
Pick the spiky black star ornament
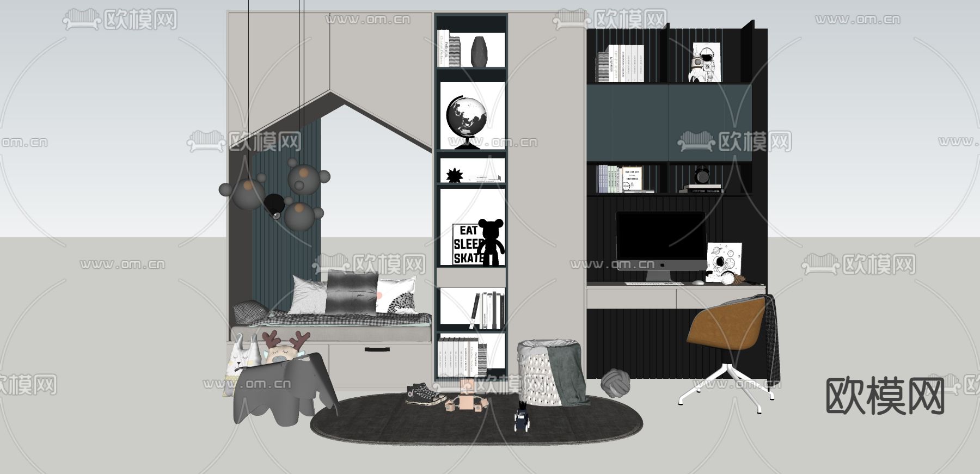pos(454,175)
